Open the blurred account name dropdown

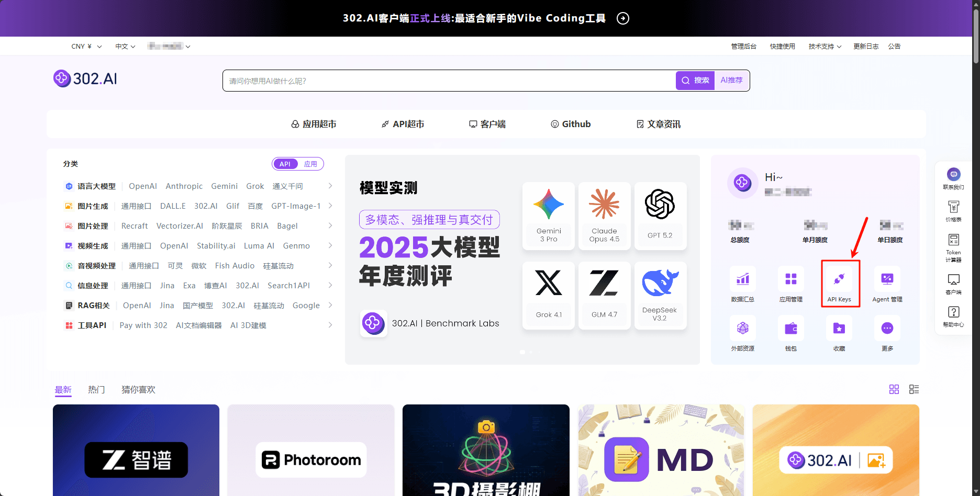(x=169, y=47)
